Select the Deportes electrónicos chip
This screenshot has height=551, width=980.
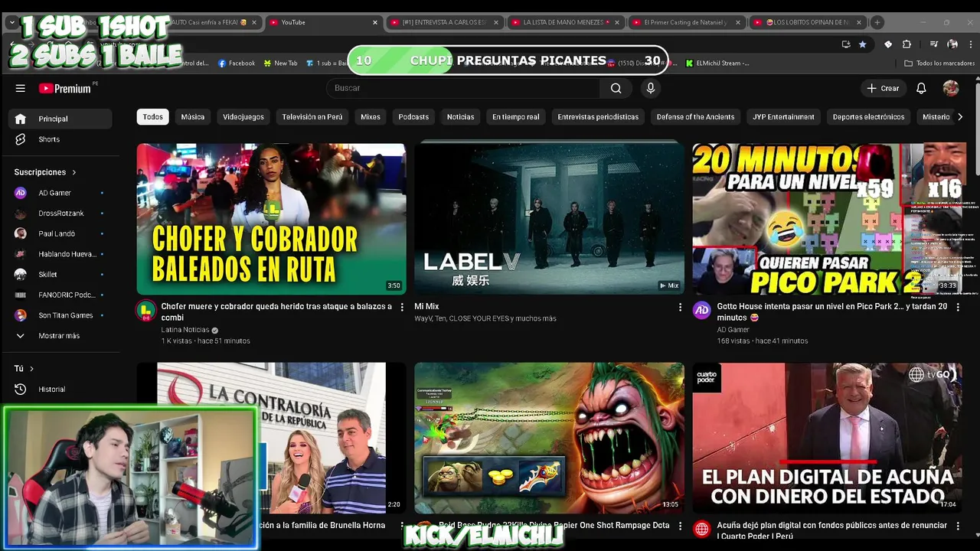tap(868, 117)
